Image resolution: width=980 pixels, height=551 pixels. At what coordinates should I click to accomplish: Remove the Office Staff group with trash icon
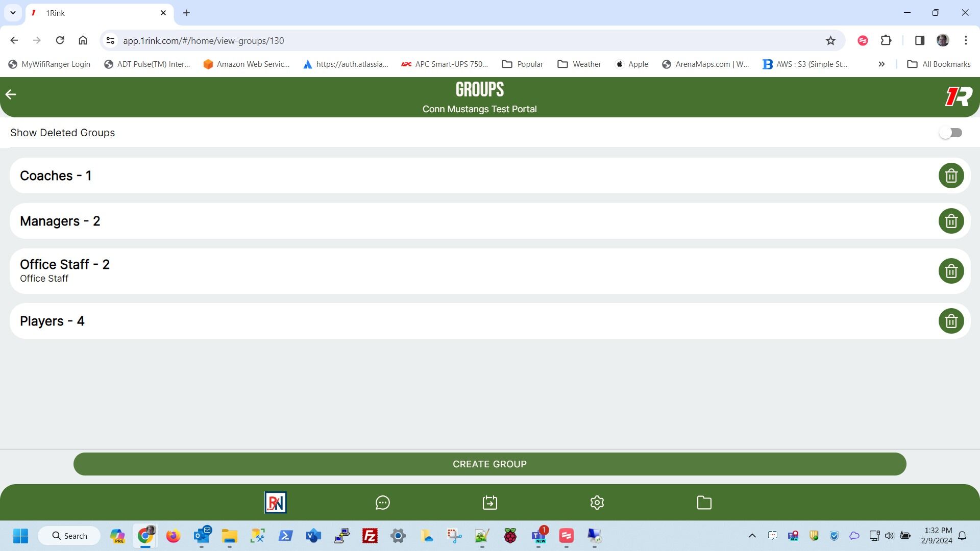pyautogui.click(x=951, y=271)
